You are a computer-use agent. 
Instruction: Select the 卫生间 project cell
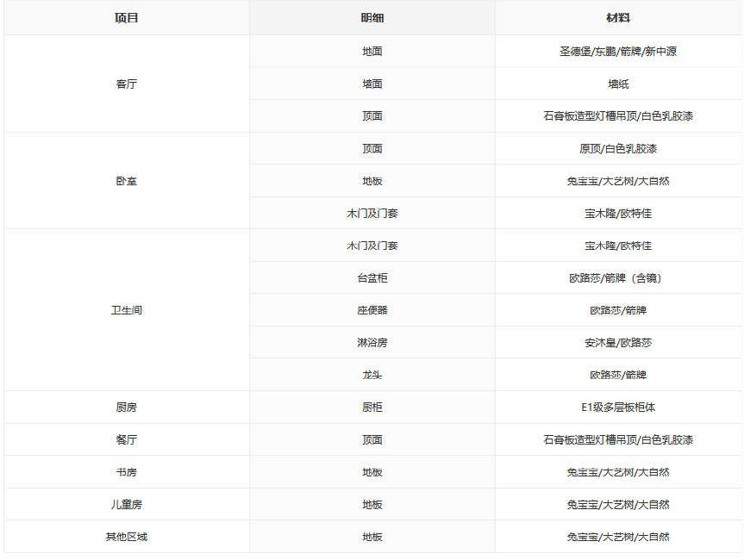[126, 310]
